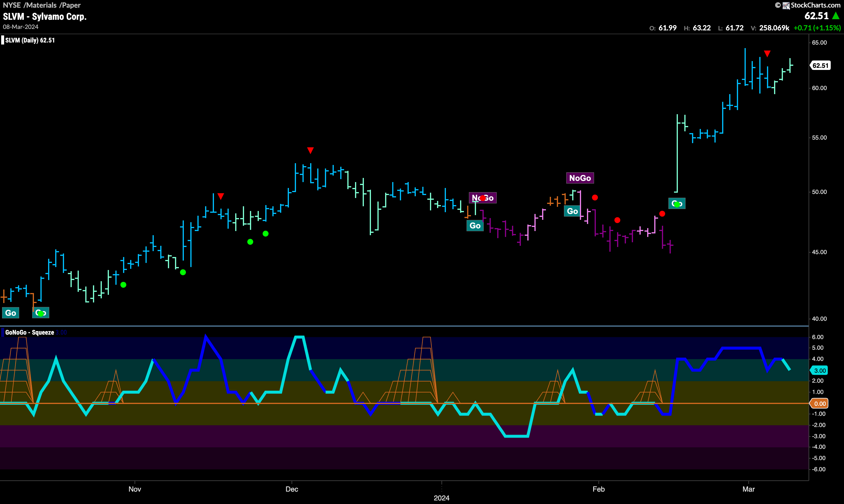
Task: Click the -6.00 oscillator axis label
Action: [819, 469]
